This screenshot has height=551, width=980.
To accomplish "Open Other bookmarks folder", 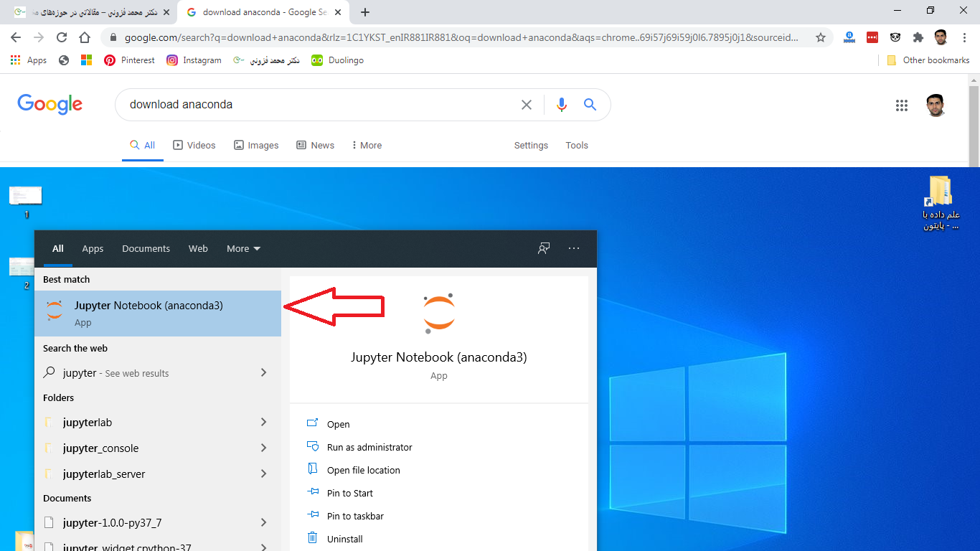I will (928, 60).
